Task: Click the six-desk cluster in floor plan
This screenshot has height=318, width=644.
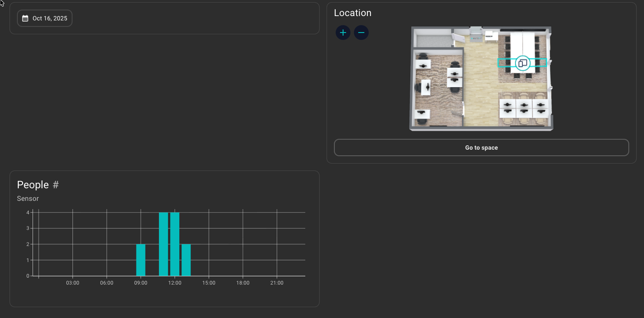Action: 524,108
